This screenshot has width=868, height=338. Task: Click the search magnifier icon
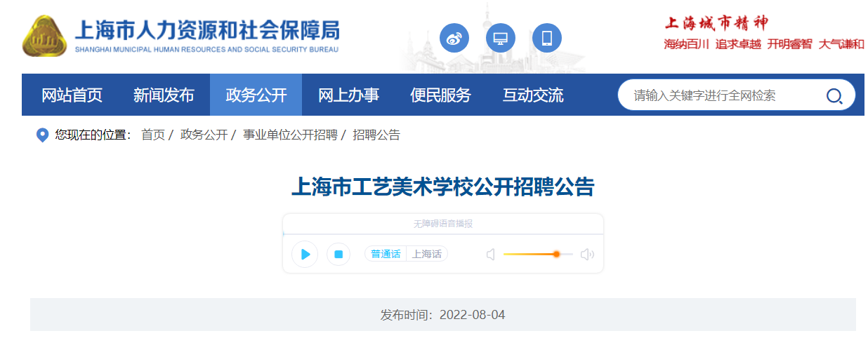(x=834, y=95)
